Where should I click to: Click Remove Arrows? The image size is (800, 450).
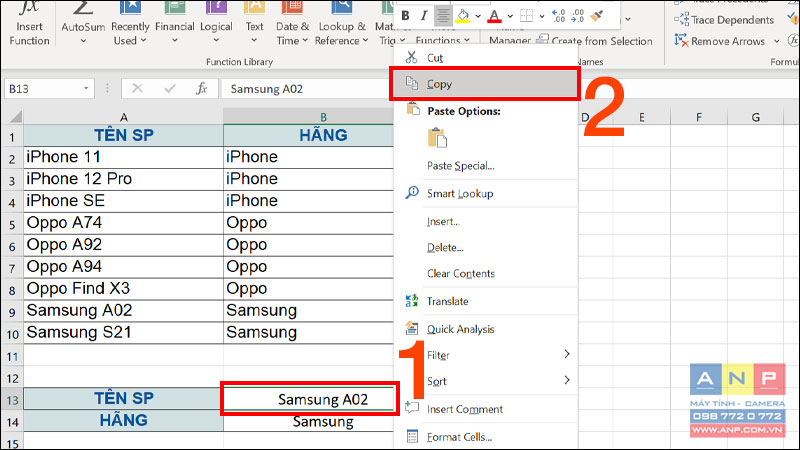(719, 41)
